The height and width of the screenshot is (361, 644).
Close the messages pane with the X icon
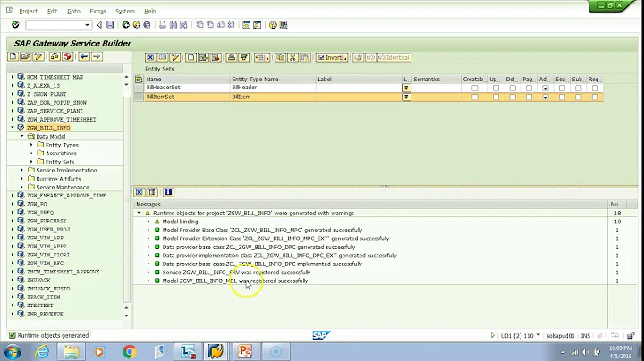tap(140, 192)
